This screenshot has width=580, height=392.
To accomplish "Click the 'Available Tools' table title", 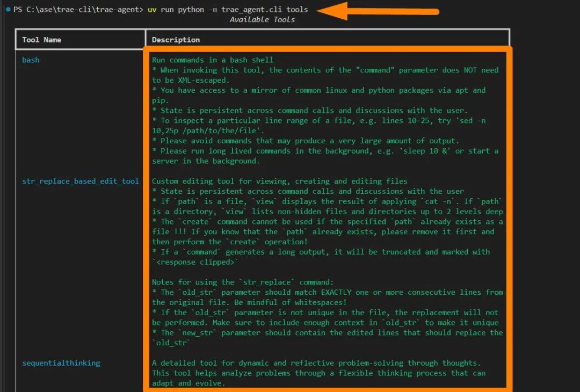I will (262, 20).
